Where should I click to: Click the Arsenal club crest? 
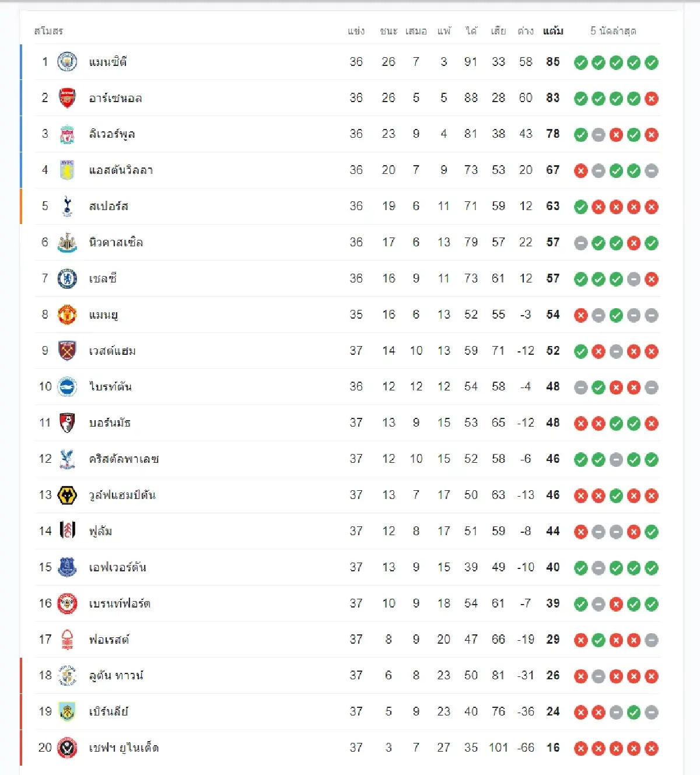[67, 98]
